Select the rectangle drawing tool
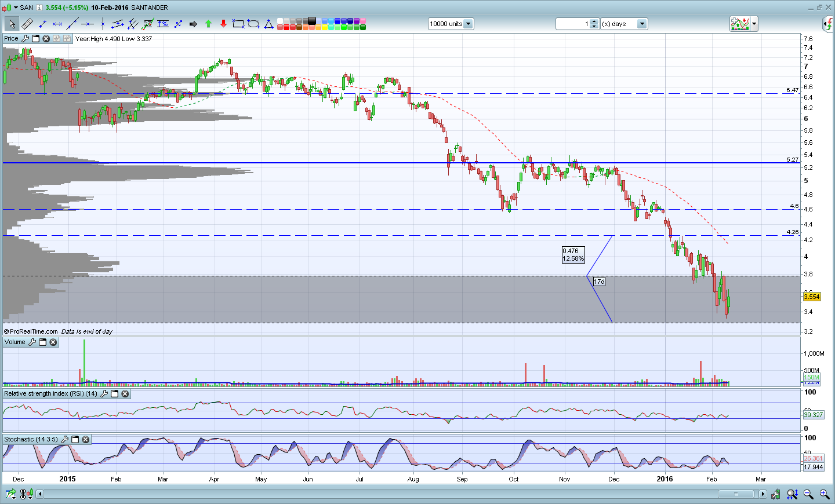The height and width of the screenshot is (504, 835). click(238, 24)
